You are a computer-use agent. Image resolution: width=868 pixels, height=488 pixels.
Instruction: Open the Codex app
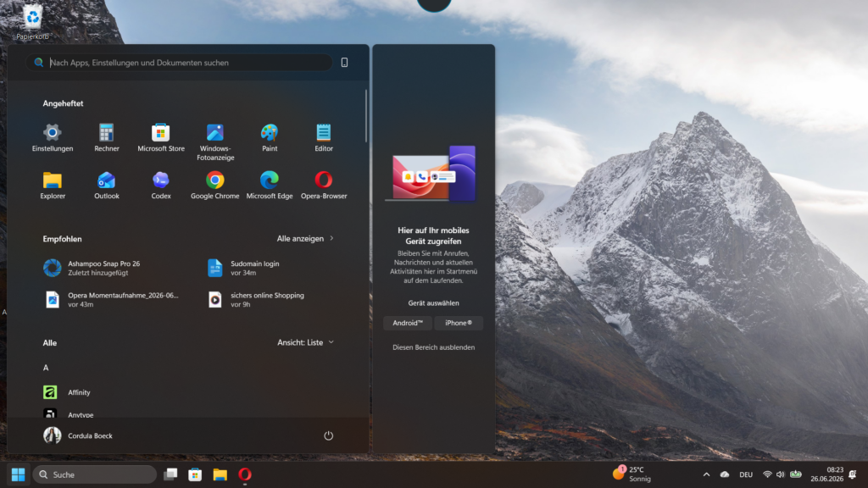(x=160, y=186)
